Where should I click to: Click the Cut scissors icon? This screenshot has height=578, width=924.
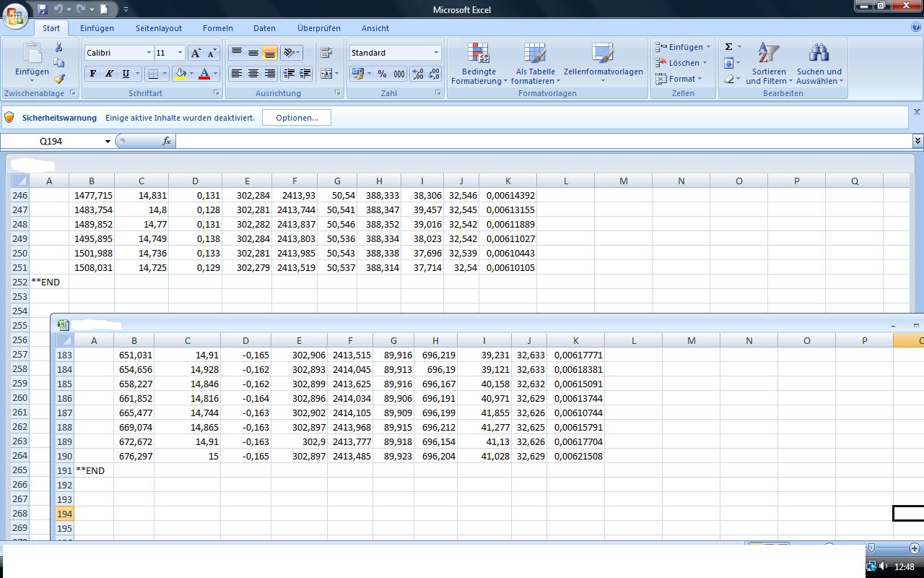click(x=59, y=48)
